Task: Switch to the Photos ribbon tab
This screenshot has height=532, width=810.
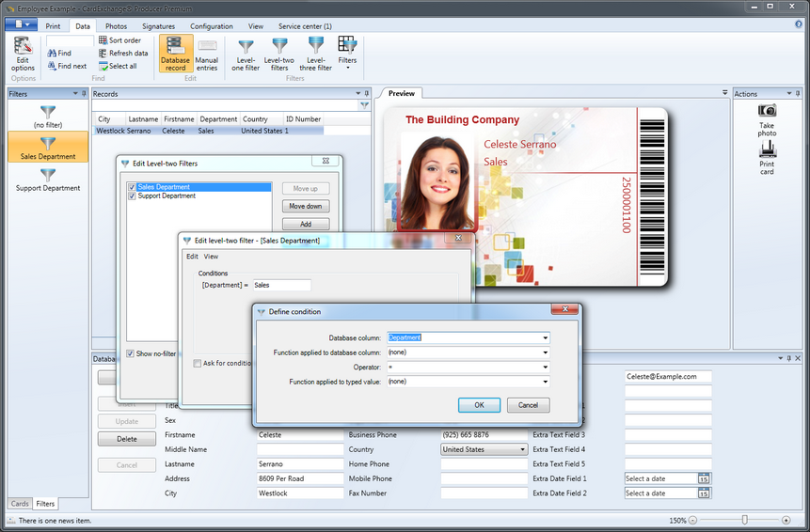Action: pos(117,25)
